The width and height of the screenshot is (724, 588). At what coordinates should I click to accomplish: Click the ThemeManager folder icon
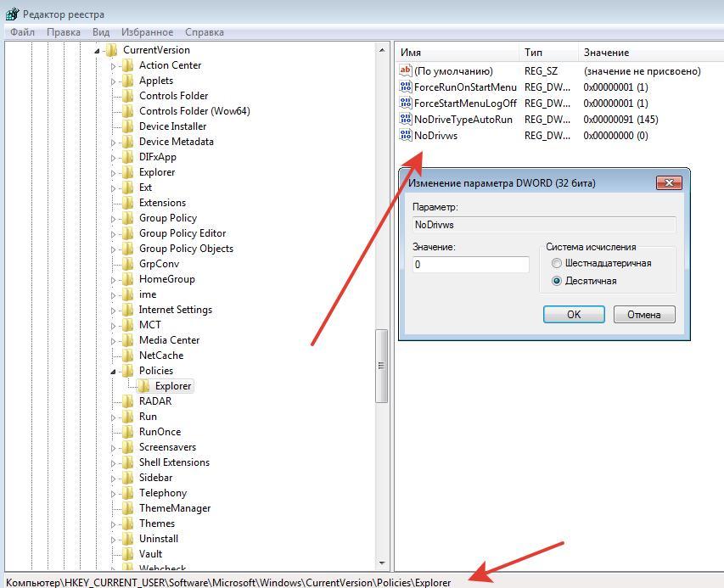(128, 507)
